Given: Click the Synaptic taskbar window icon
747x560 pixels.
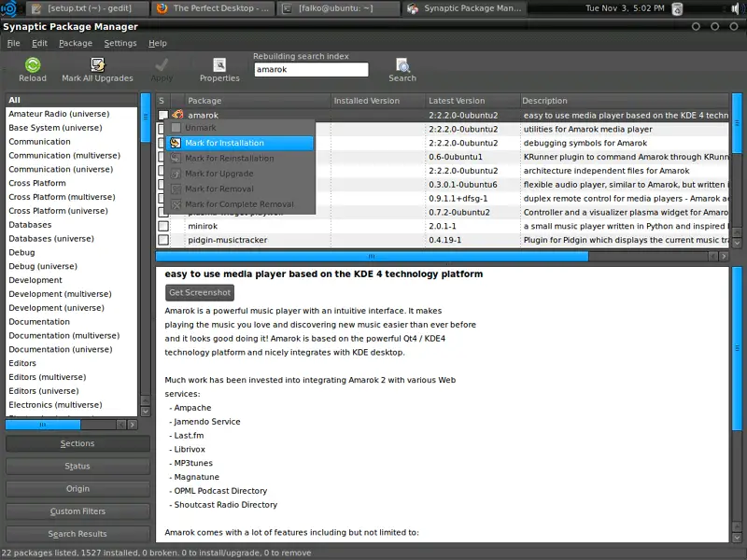Looking at the screenshot, I should [x=412, y=8].
